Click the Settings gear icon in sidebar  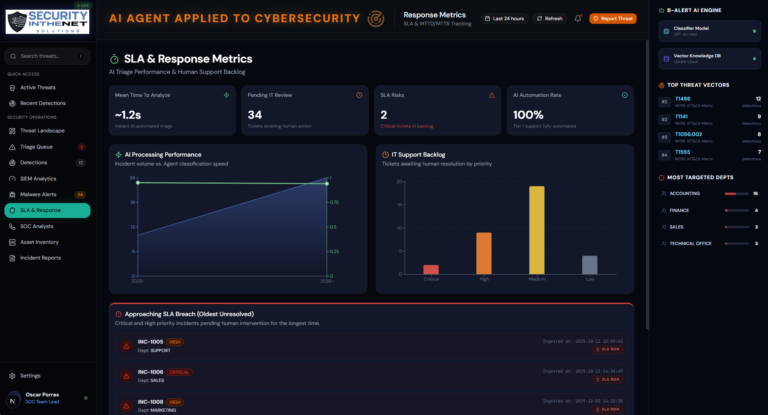(x=12, y=376)
